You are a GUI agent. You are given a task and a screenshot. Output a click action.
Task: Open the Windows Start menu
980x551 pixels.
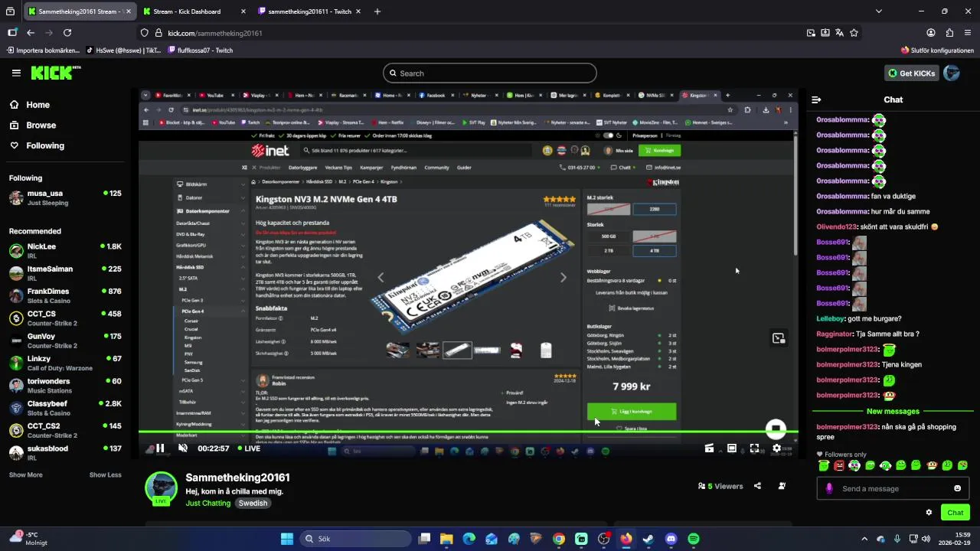(287, 539)
